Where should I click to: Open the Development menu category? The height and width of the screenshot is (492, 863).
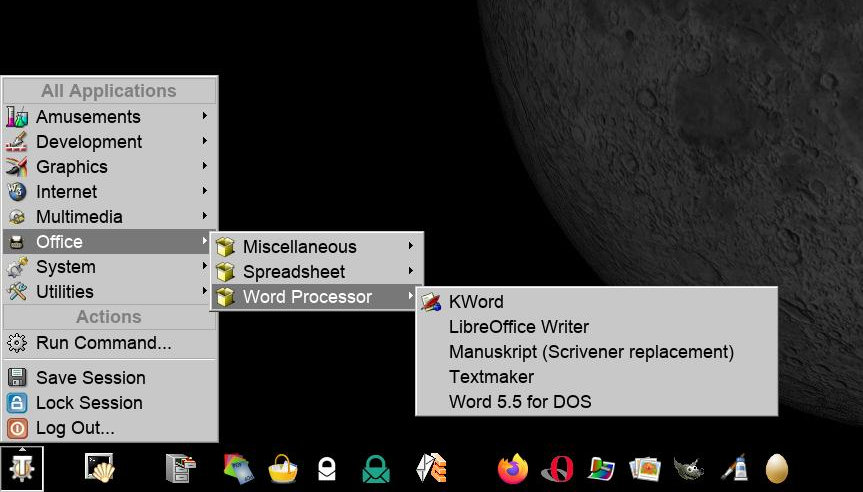point(110,141)
